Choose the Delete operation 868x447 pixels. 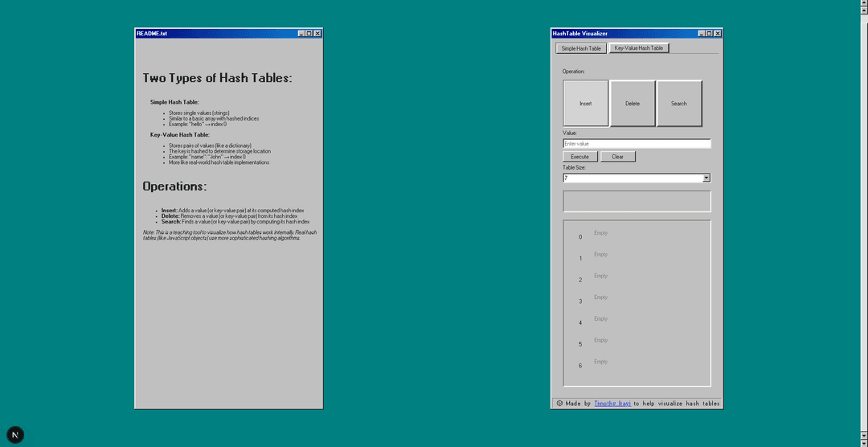pyautogui.click(x=633, y=104)
